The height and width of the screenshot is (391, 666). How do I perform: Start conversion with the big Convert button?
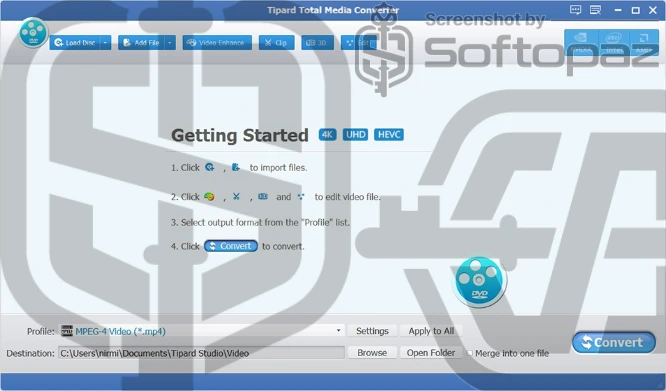pyautogui.click(x=614, y=342)
